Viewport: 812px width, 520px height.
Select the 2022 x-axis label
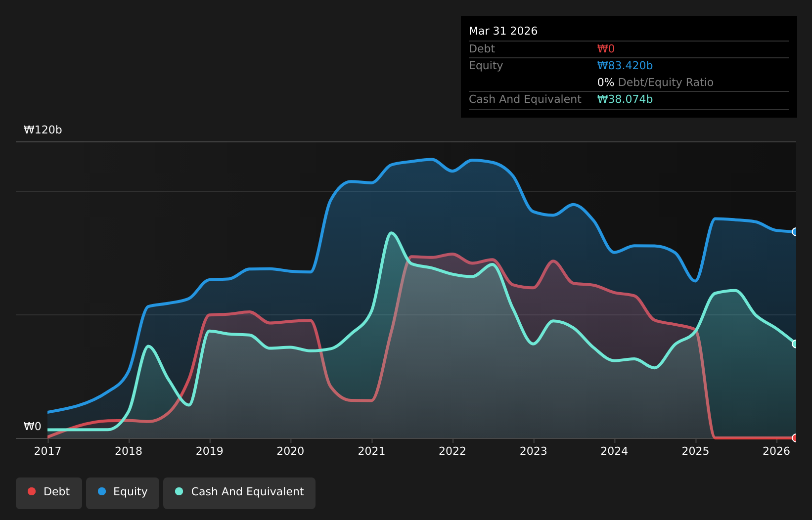point(452,451)
